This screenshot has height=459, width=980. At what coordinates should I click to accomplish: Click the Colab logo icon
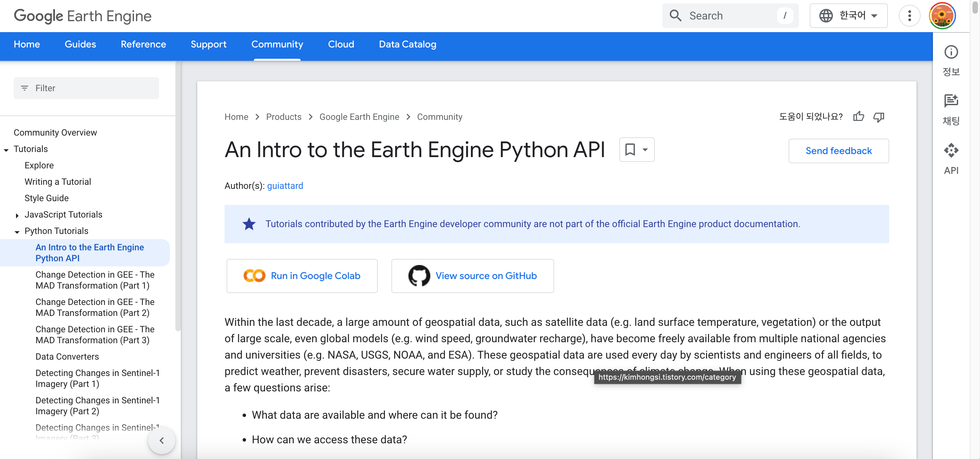[254, 275]
